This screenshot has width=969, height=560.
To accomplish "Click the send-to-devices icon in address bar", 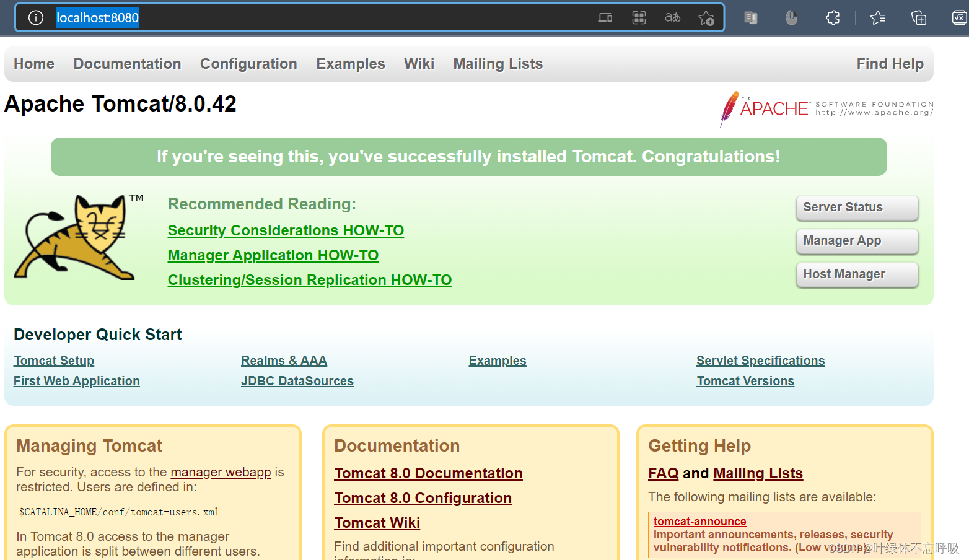I will (x=605, y=18).
